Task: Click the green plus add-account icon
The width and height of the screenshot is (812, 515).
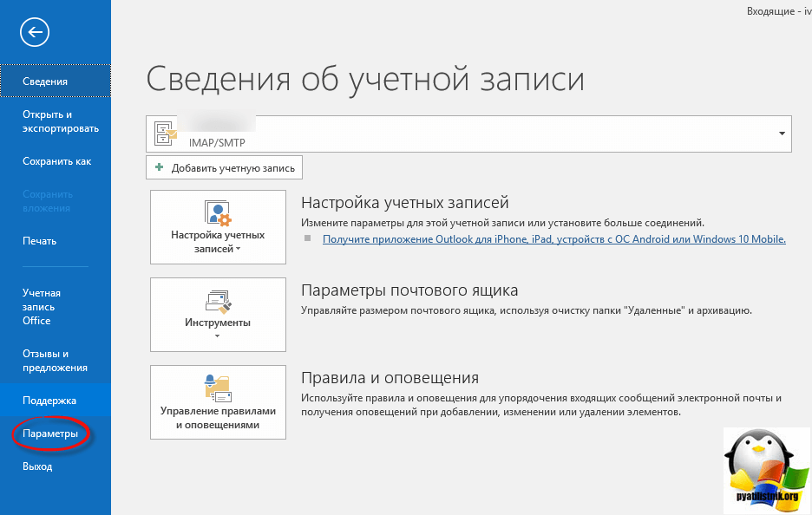Action: click(x=159, y=167)
